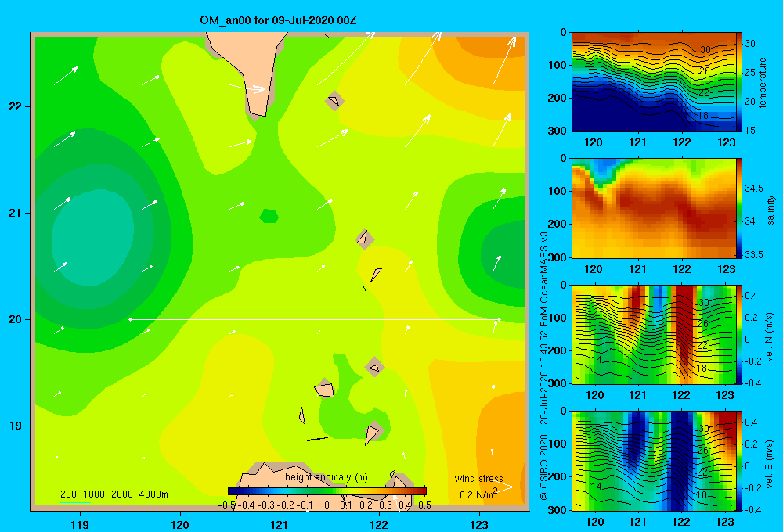Click the vel. E (m/s) color bar

tap(739, 461)
